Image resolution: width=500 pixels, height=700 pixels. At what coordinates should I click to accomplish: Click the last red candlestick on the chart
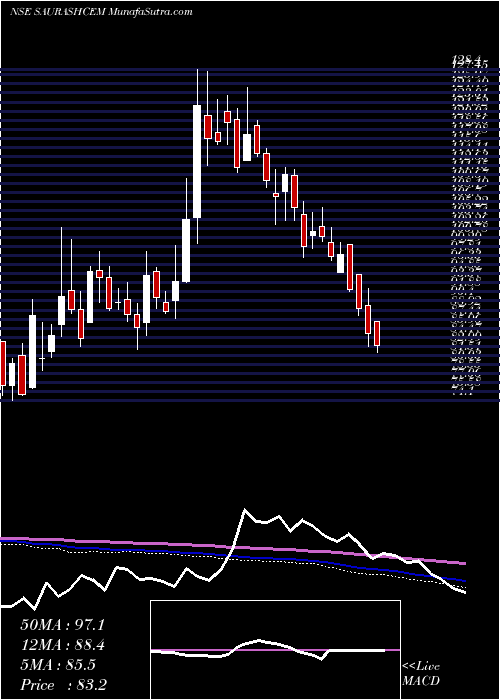(x=377, y=333)
